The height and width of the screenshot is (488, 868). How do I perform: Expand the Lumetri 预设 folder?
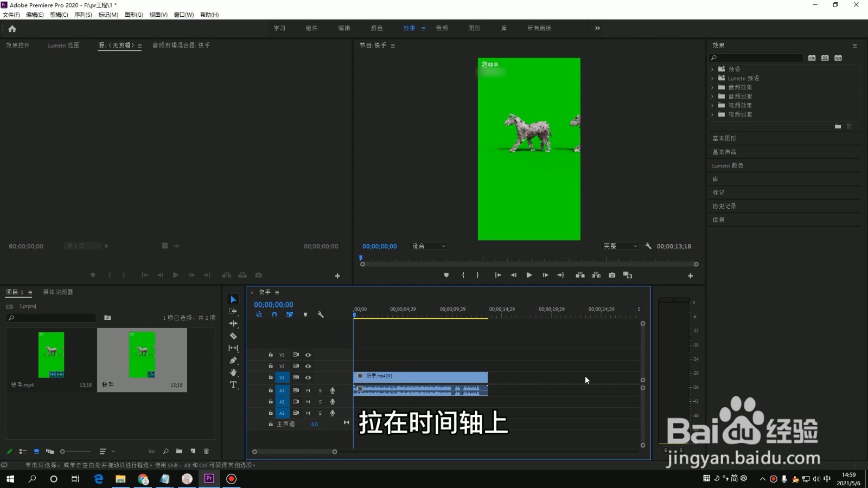point(712,79)
